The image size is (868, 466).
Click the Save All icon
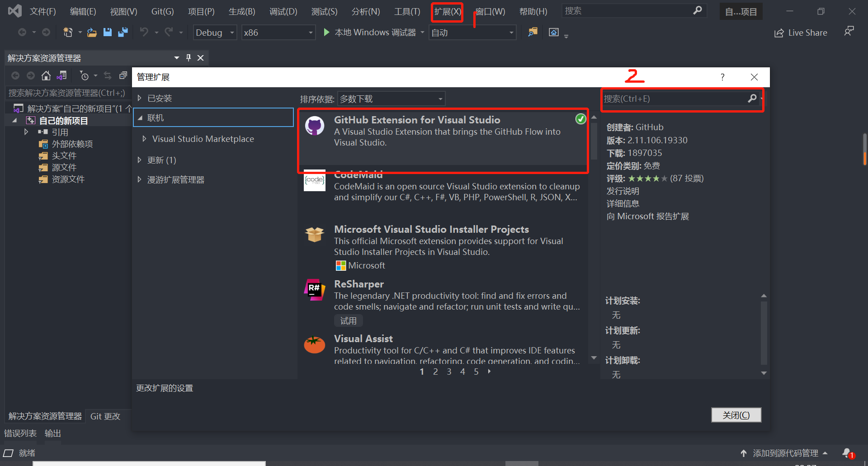[x=123, y=32]
